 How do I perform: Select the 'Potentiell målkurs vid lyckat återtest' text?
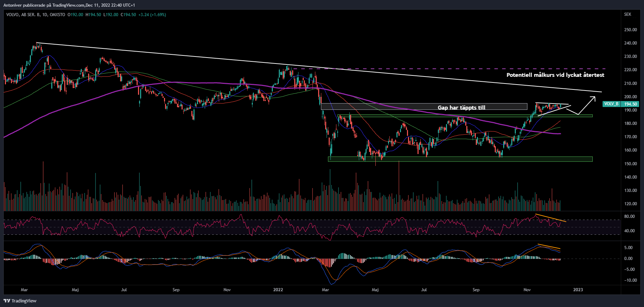[555, 75]
